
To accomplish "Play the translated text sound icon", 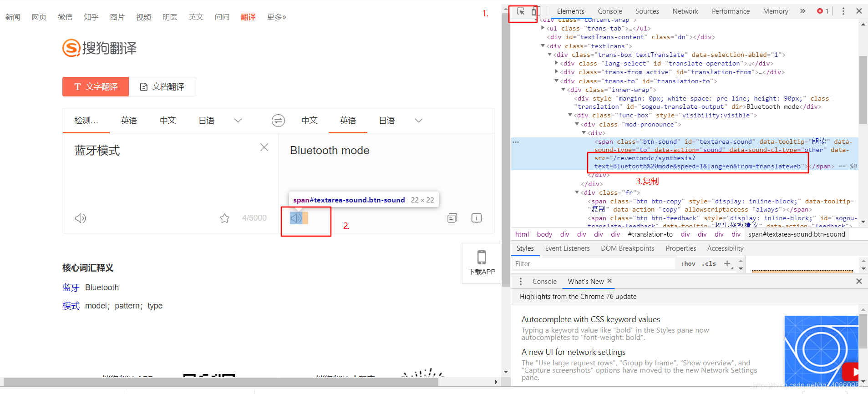I will (296, 218).
